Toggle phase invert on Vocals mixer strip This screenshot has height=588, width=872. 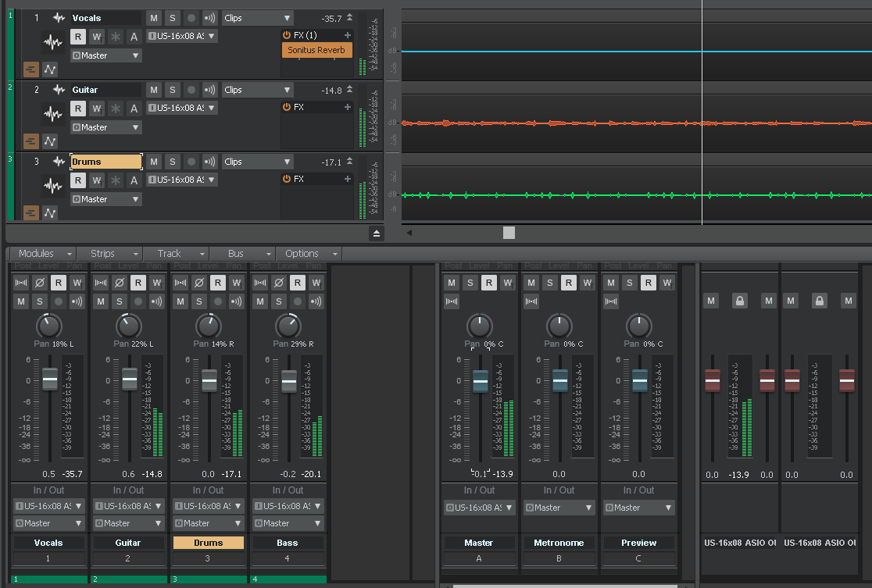[40, 283]
